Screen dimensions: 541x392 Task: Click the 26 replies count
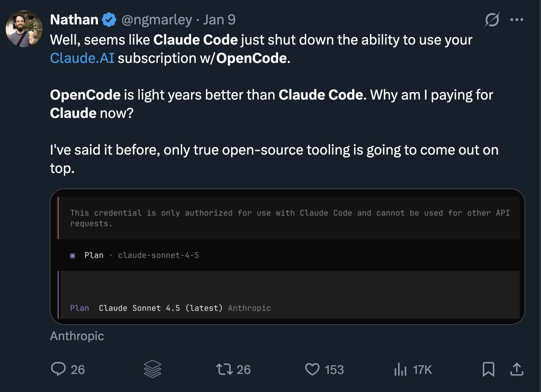[x=78, y=369]
